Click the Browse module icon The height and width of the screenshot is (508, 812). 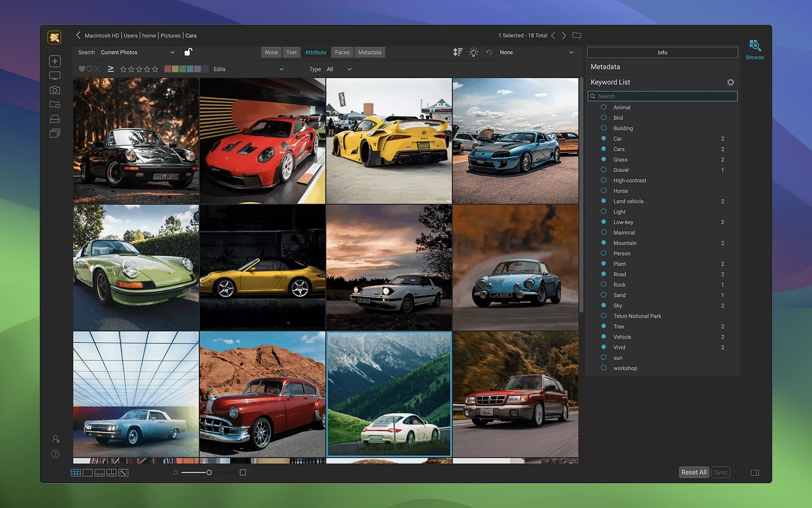point(755,47)
